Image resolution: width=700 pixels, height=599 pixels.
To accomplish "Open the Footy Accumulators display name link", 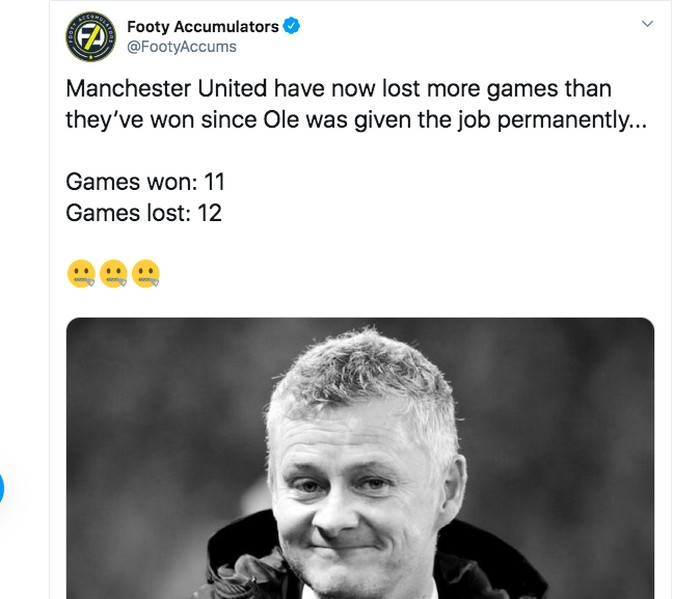I will [203, 26].
